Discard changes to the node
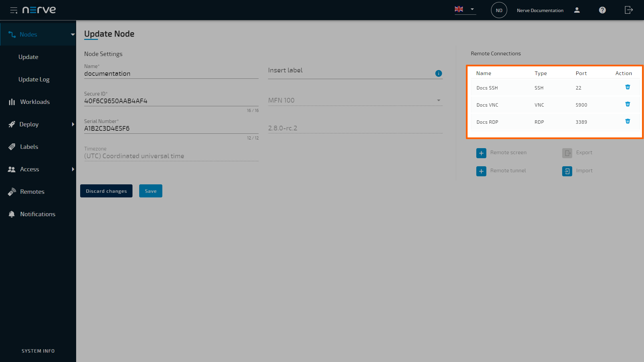The image size is (644, 362). (106, 191)
